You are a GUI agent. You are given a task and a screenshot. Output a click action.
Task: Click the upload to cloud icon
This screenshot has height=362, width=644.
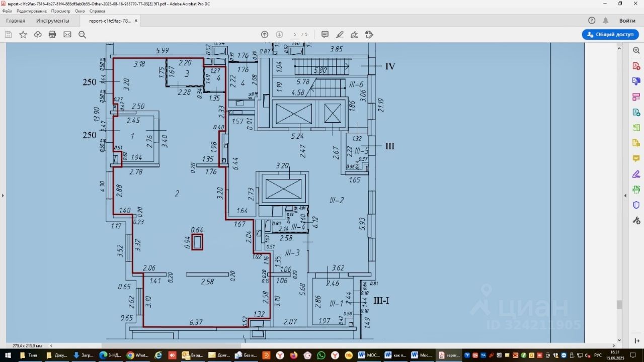point(38,35)
